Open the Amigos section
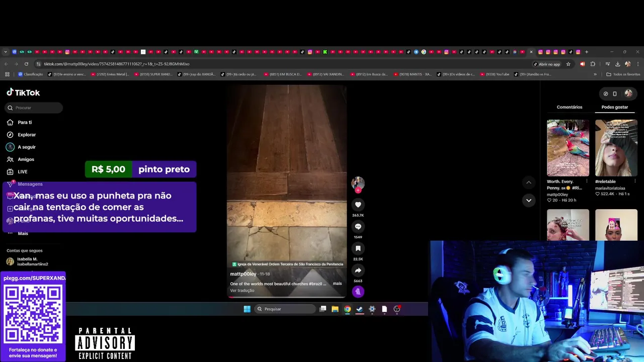This screenshot has height=362, width=644. [x=21, y=159]
